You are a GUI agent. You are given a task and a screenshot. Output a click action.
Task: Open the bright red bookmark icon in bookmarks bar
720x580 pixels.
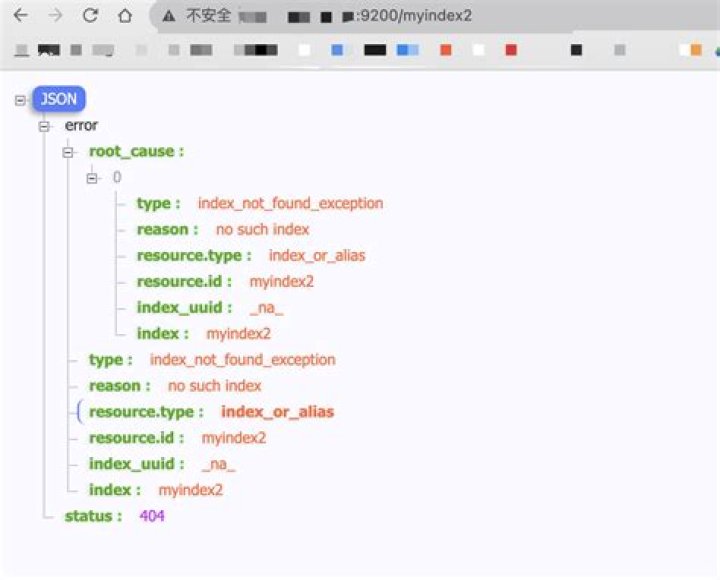click(511, 50)
